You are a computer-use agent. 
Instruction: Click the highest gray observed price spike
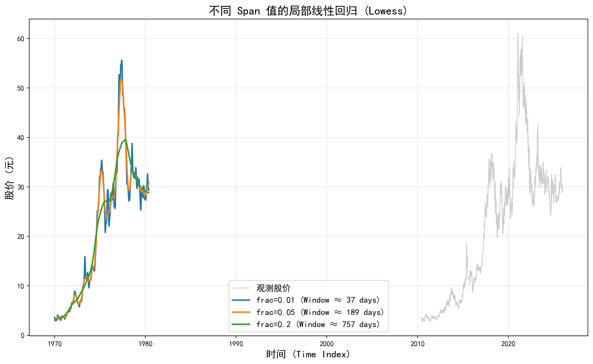click(518, 34)
